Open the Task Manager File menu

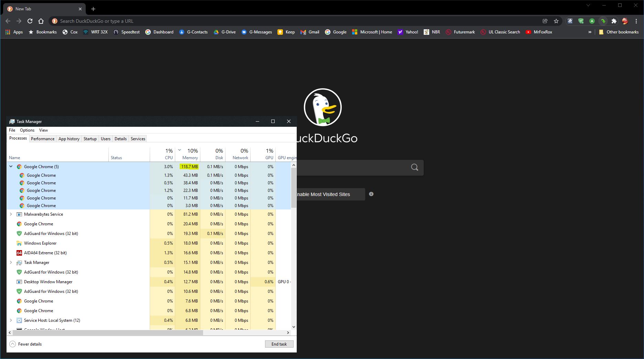[12, 130]
